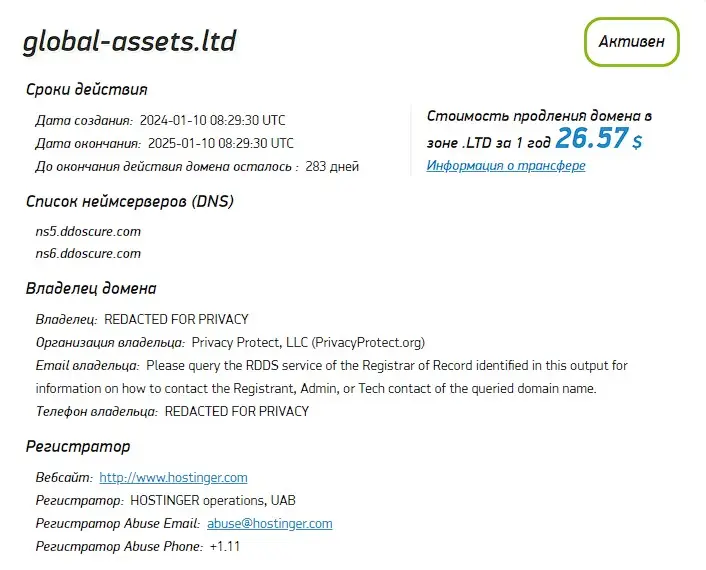Click the Телефон владельца REDACTED FOR PRIVACY value
The image size is (706, 570).
(x=237, y=411)
